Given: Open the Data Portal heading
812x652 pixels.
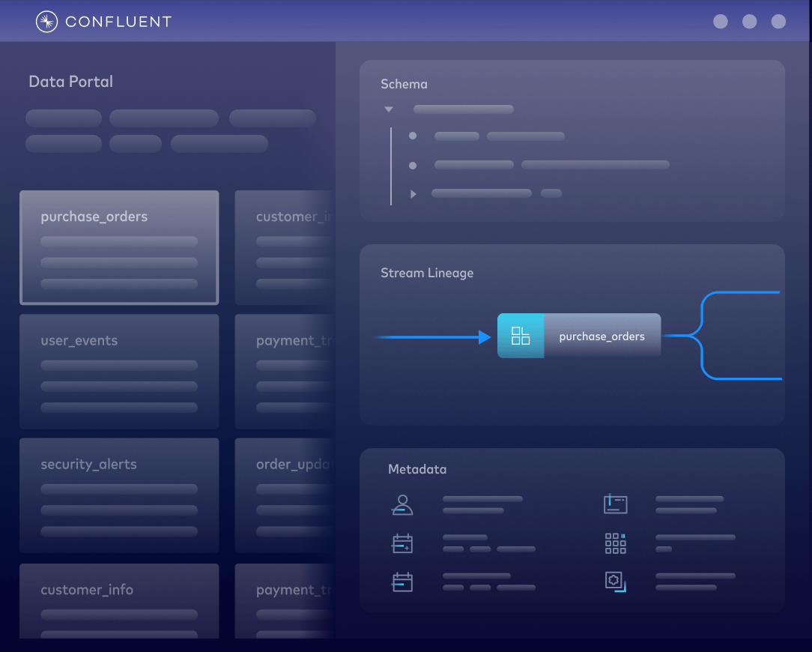Looking at the screenshot, I should tap(70, 81).
